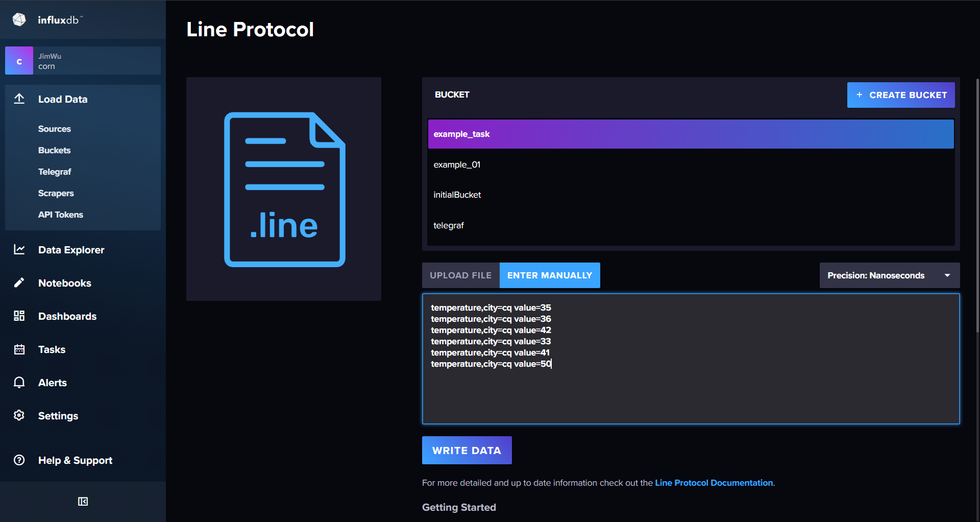The width and height of the screenshot is (980, 522).
Task: Open Help & Support menu
Action: coord(76,460)
